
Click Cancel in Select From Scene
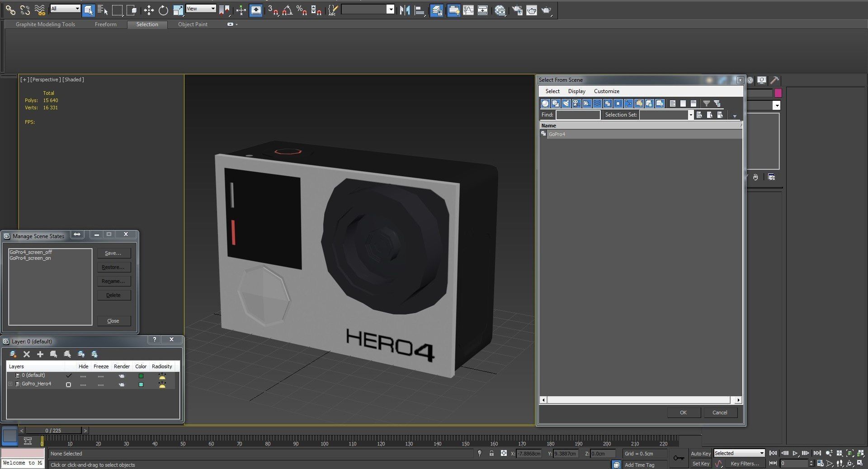(720, 413)
